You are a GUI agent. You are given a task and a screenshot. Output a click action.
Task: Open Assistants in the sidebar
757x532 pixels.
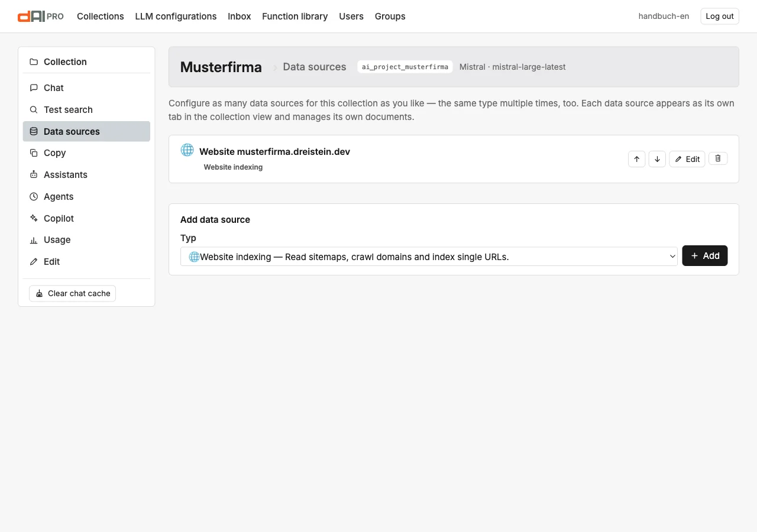86,175
